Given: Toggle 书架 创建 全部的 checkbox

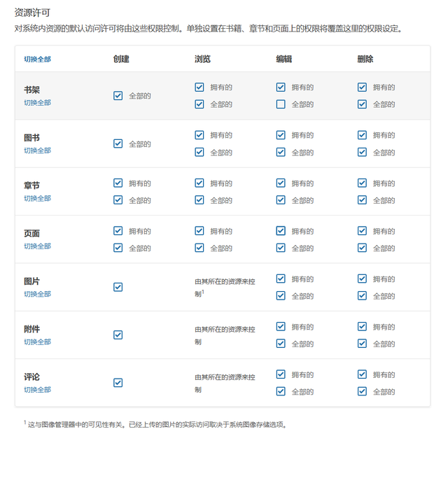Looking at the screenshot, I should [118, 96].
